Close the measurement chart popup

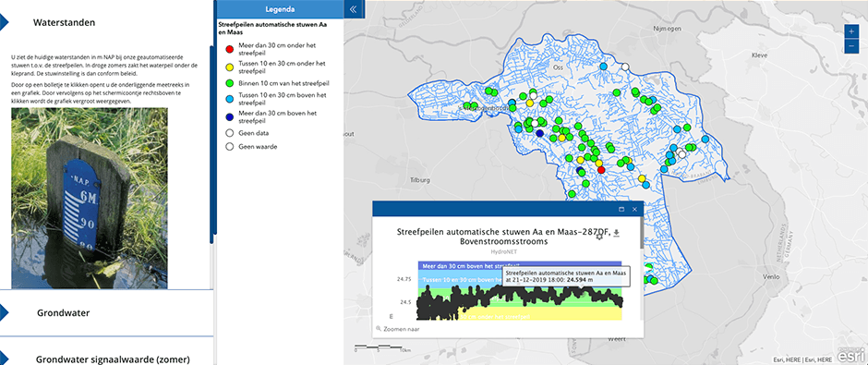click(x=634, y=210)
